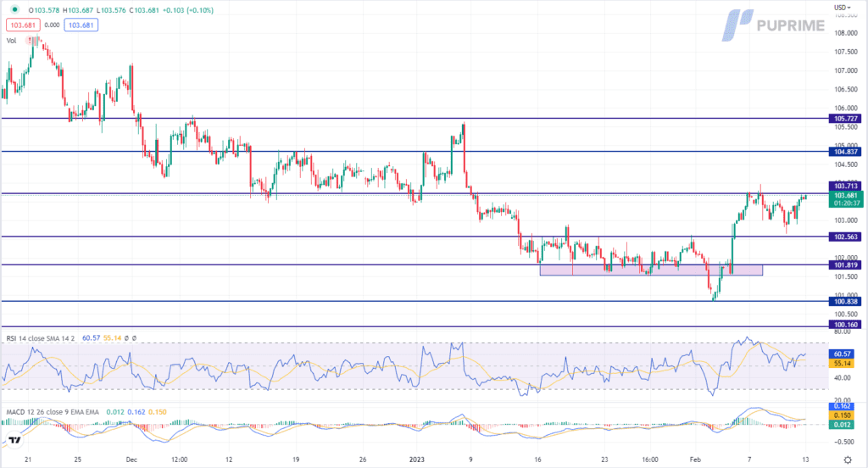
Task: Click the 105.727 horizontal line price label
Action: tap(845, 119)
